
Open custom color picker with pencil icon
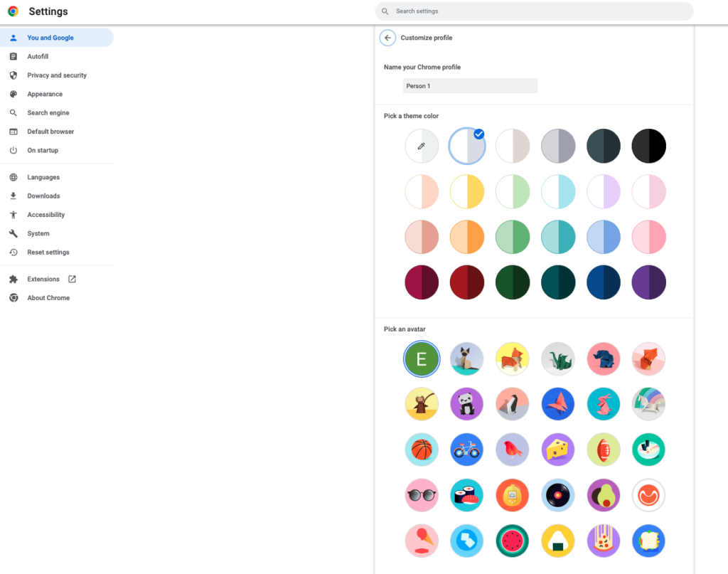point(422,146)
